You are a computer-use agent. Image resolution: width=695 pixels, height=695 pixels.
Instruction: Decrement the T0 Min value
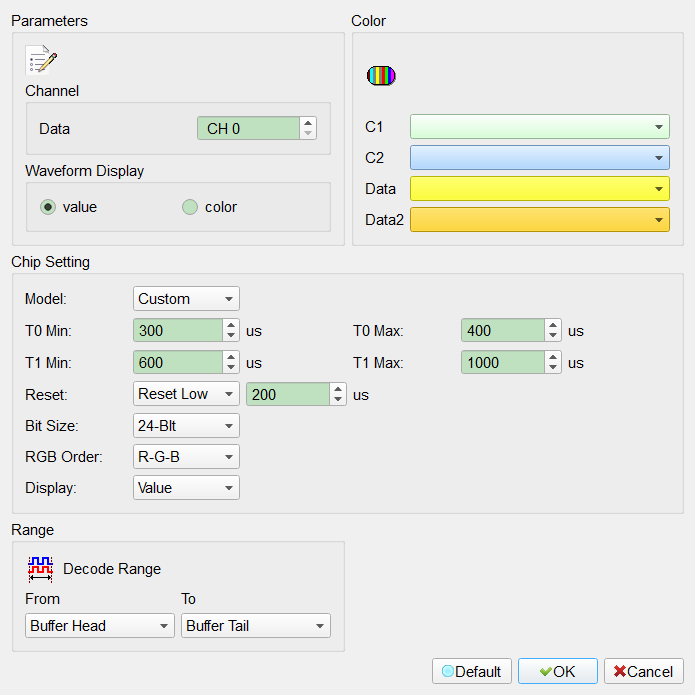[231, 336]
